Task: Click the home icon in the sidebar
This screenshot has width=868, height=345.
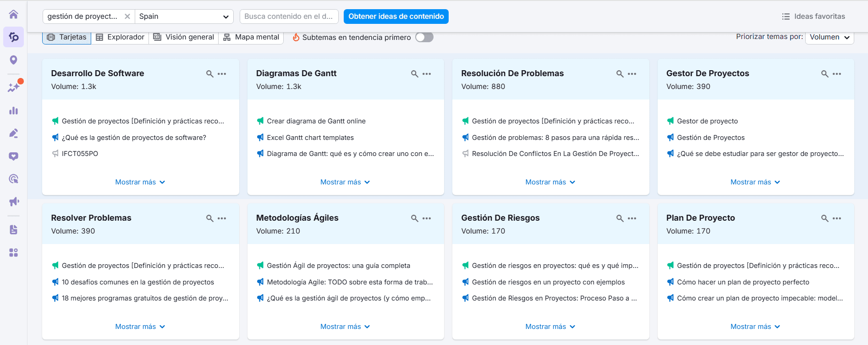Action: point(13,14)
